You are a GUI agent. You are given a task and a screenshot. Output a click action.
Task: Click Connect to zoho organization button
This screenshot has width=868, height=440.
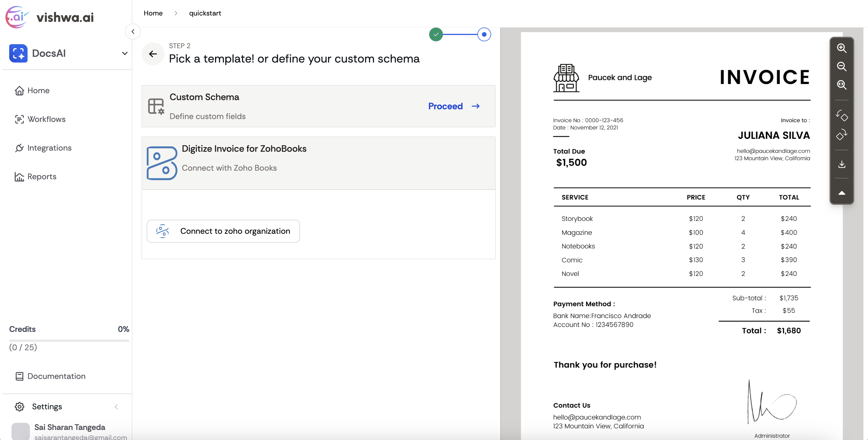click(x=223, y=231)
